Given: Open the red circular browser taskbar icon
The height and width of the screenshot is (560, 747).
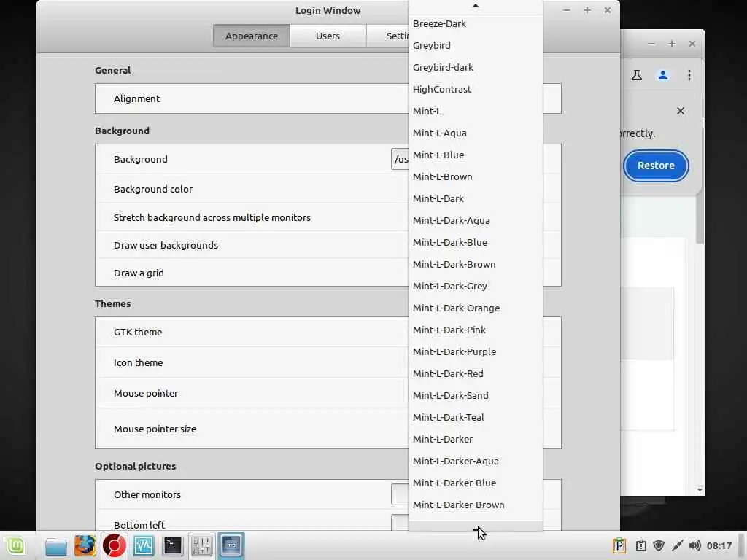Looking at the screenshot, I should coord(115,545).
